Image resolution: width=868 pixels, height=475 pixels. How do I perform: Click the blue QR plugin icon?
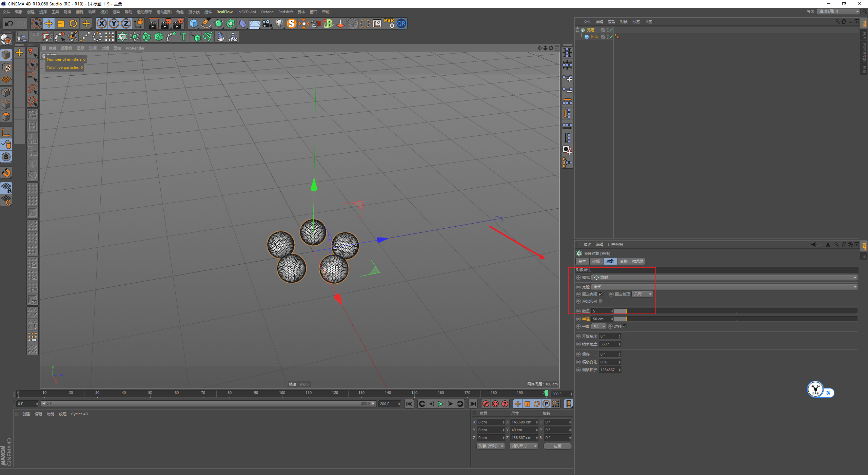tap(401, 23)
